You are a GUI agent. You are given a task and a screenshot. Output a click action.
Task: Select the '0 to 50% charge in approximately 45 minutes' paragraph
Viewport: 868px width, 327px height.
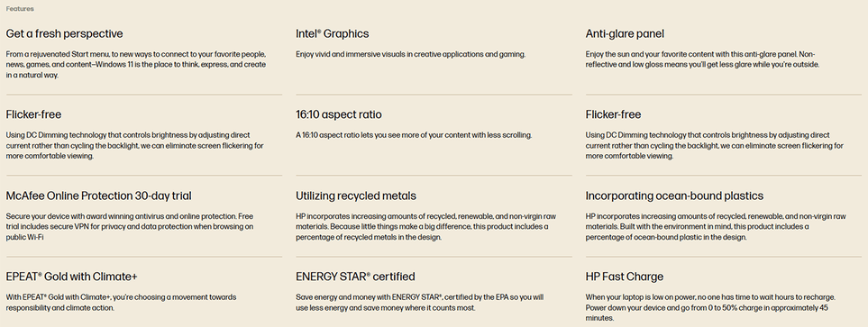tap(710, 308)
